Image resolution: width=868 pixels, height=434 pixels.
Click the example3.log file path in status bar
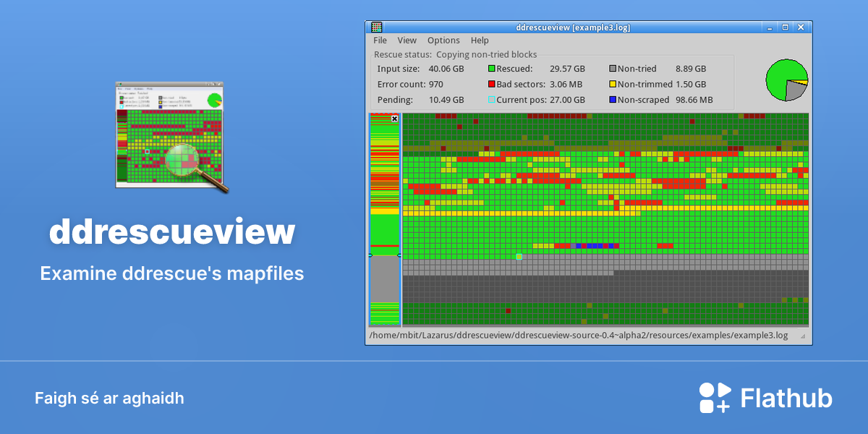point(579,335)
